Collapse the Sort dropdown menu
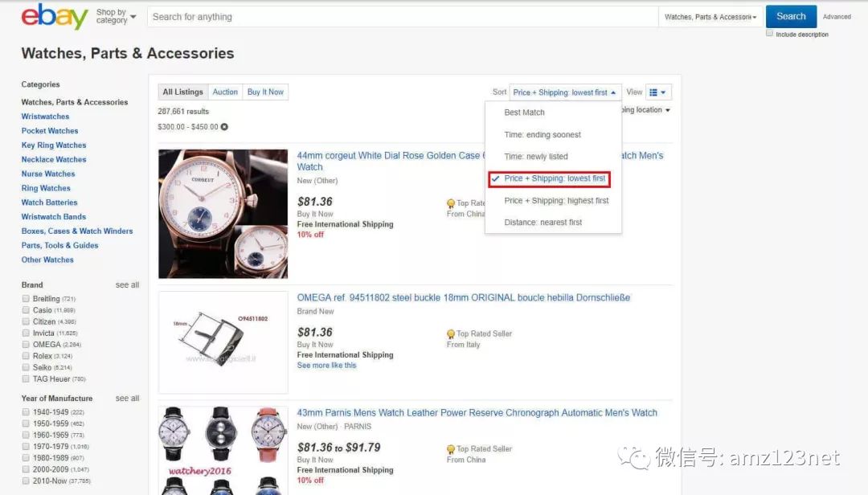The width and height of the screenshot is (868, 495). pos(565,92)
